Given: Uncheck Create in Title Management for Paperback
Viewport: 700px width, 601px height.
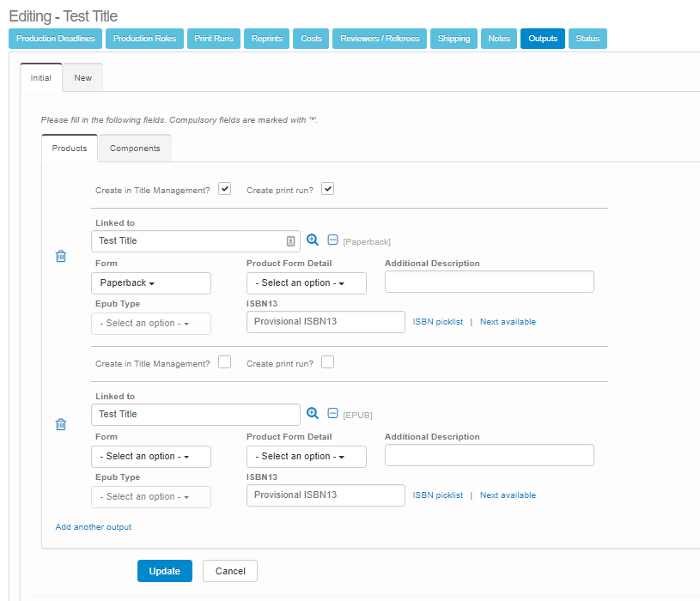Looking at the screenshot, I should click(224, 189).
